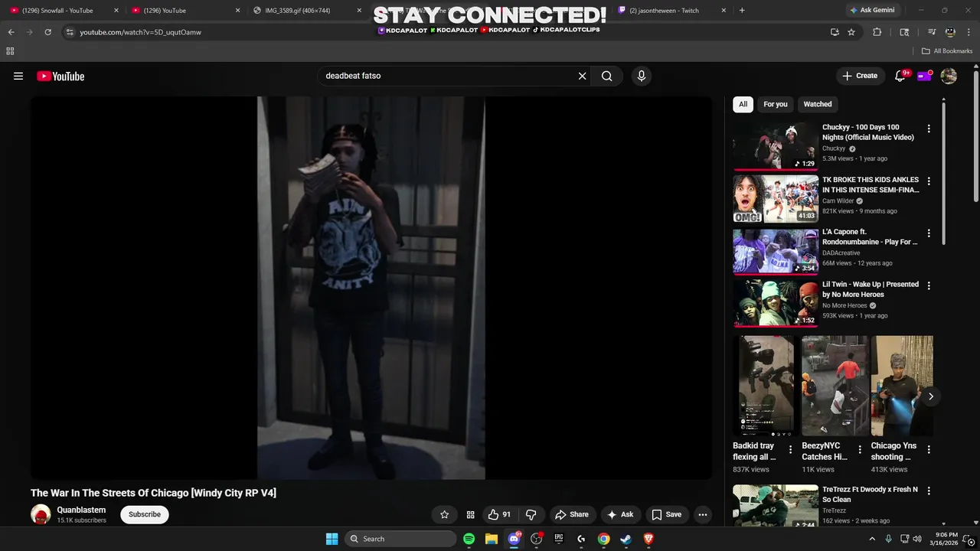Open the Chuckyy 100 Days Nights thumbnail
This screenshot has width=980, height=551.
tap(776, 145)
